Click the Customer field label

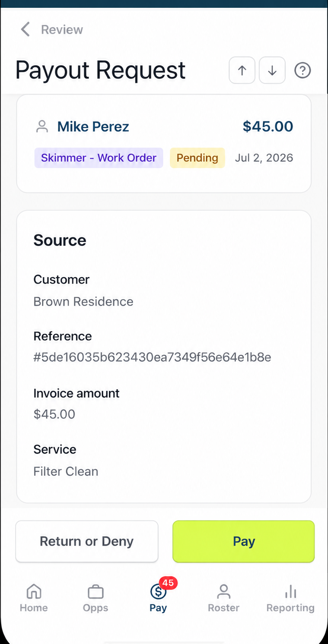(61, 279)
